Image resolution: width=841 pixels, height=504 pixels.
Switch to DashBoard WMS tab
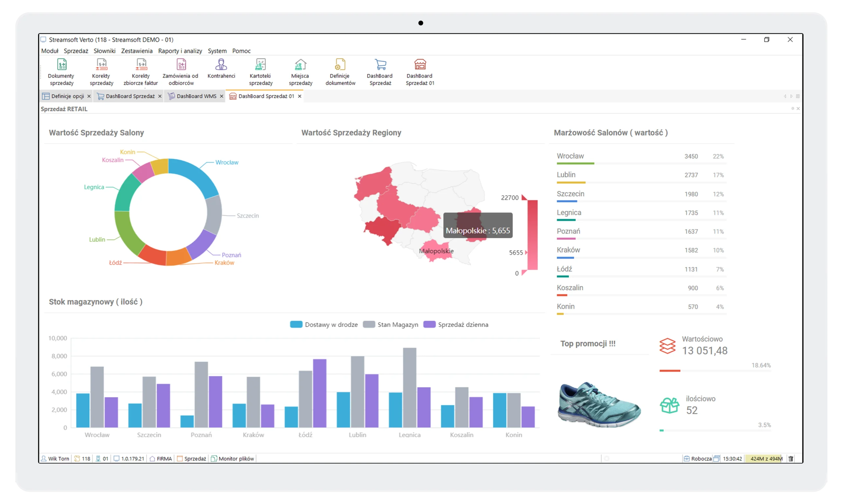click(x=196, y=97)
